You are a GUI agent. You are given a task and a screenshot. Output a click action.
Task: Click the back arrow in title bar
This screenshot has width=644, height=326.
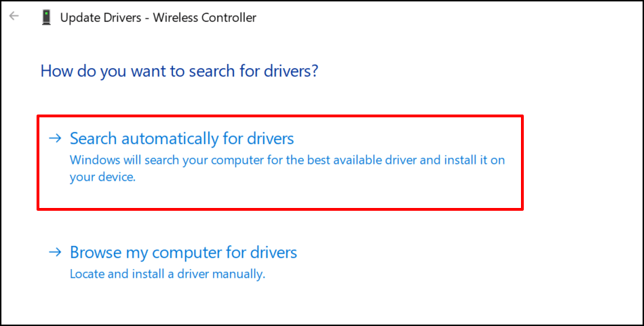point(14,17)
